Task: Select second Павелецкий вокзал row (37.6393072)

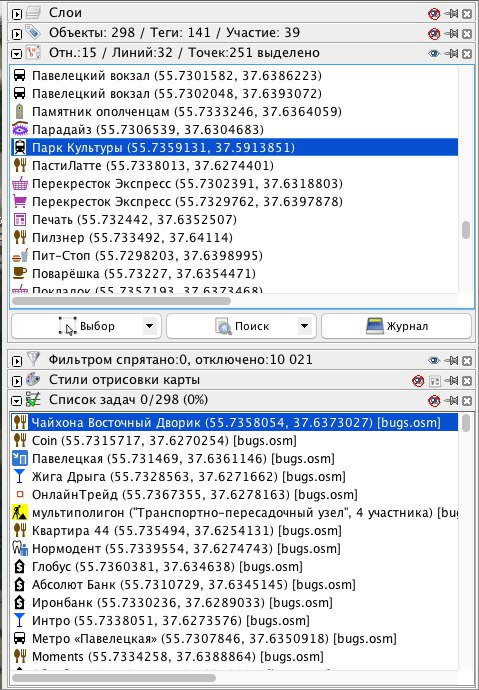Action: point(234,94)
